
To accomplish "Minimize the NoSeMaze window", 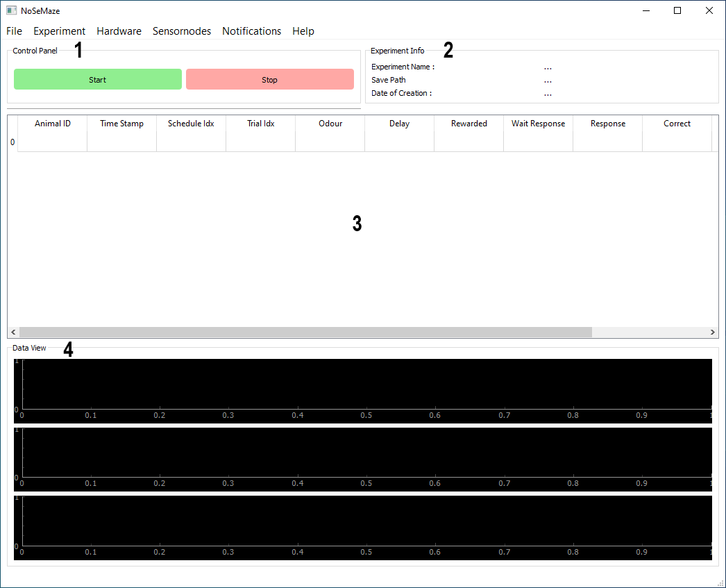I will 646,10.
